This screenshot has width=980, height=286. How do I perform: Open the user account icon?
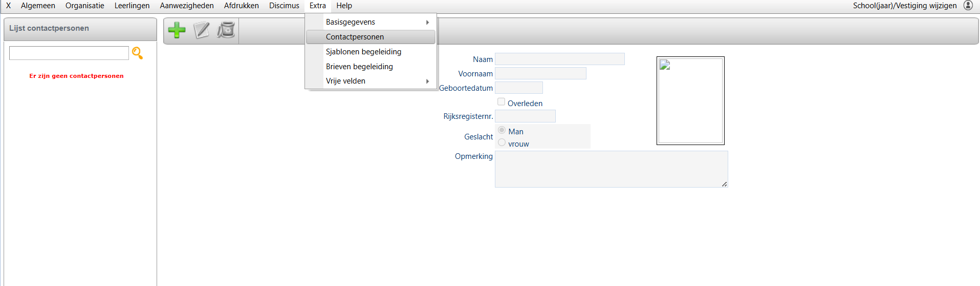(968, 6)
